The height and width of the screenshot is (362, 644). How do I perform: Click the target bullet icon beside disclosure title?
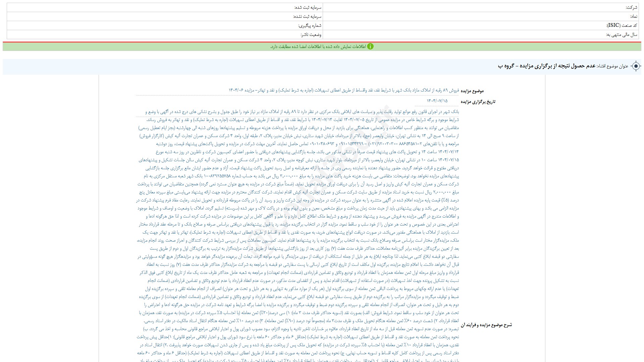coord(636,66)
